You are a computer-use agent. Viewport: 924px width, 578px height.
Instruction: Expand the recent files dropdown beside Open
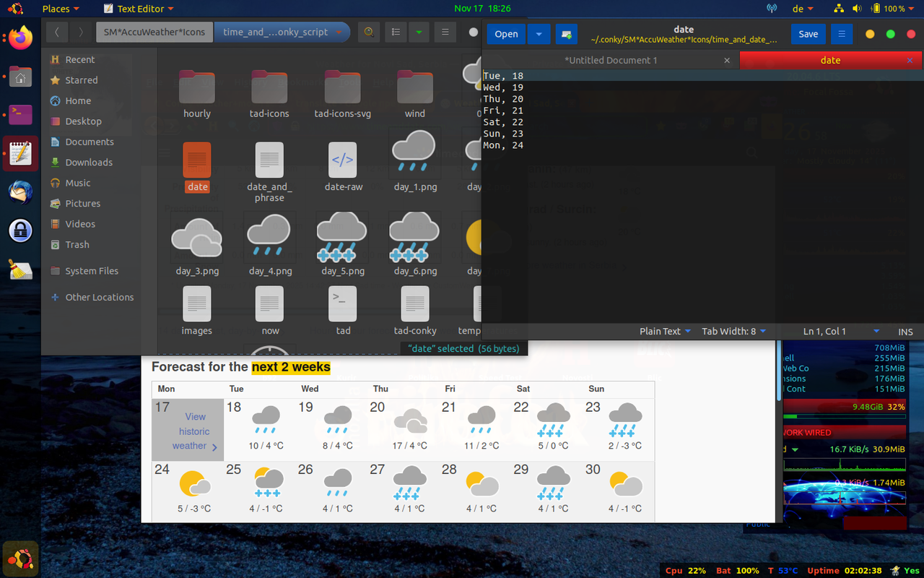[x=539, y=34]
